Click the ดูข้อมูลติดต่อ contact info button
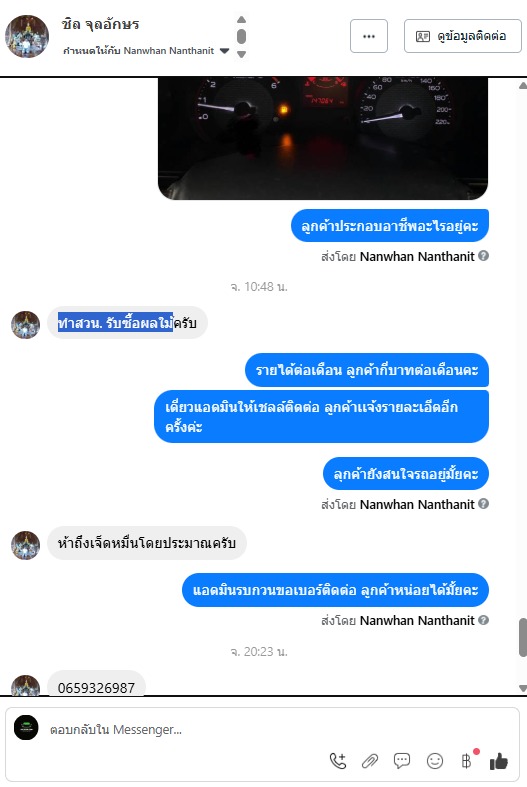The width and height of the screenshot is (527, 787). (x=463, y=36)
